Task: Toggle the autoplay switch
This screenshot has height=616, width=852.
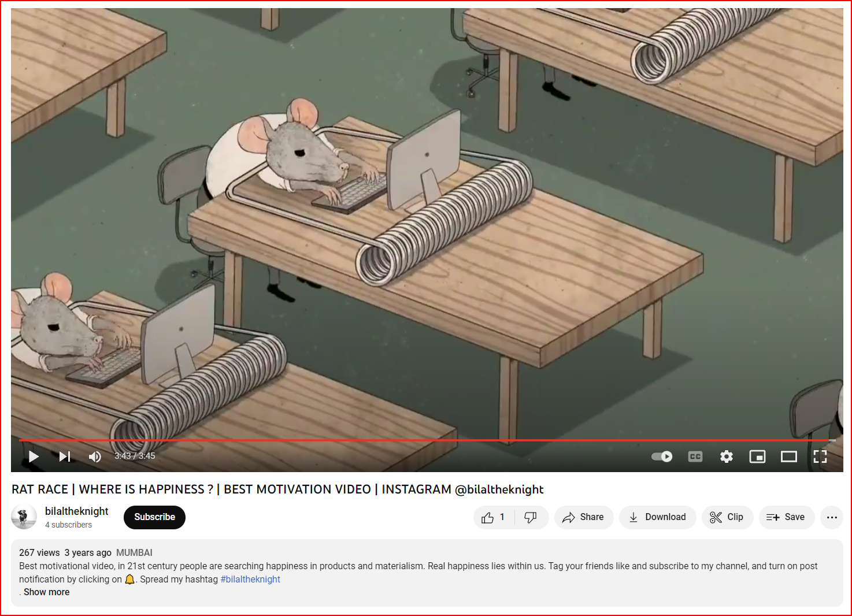Action: pyautogui.click(x=662, y=457)
